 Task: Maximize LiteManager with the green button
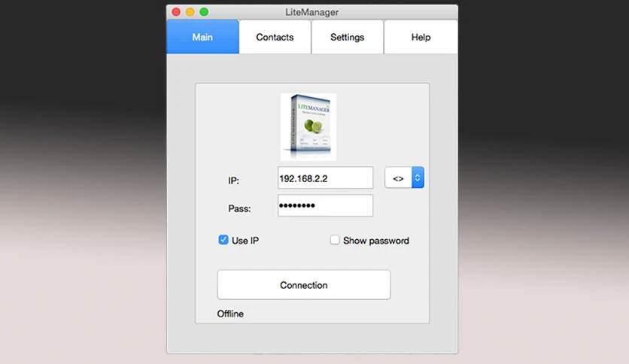pyautogui.click(x=204, y=12)
